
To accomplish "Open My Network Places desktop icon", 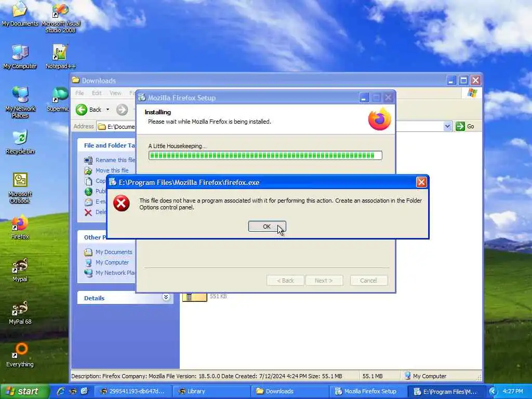I will click(x=20, y=102).
